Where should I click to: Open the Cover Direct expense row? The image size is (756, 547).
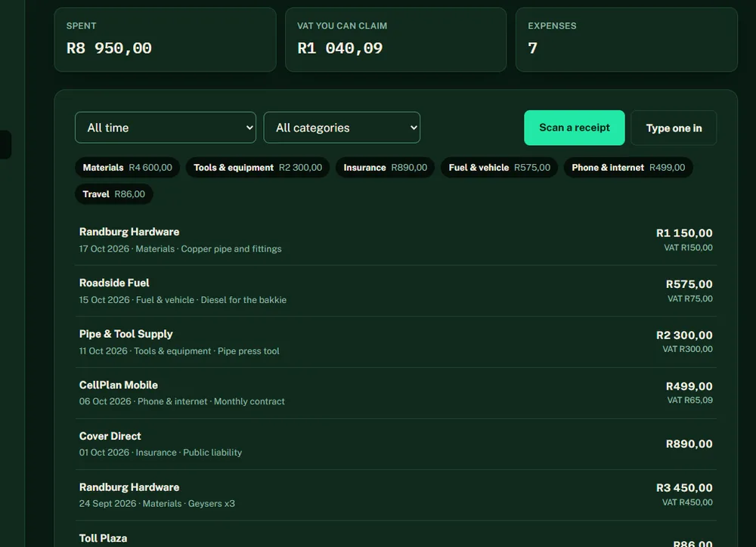tap(396, 444)
